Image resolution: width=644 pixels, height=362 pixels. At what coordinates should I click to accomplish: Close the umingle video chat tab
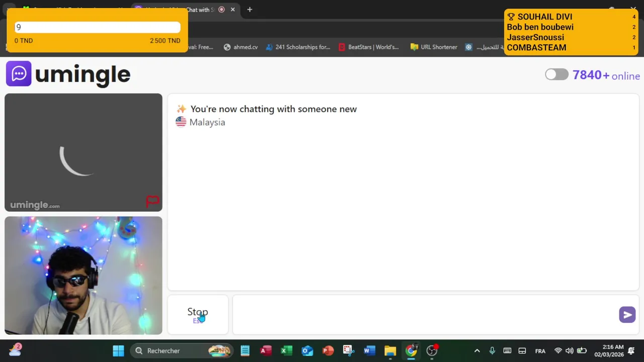click(233, 10)
